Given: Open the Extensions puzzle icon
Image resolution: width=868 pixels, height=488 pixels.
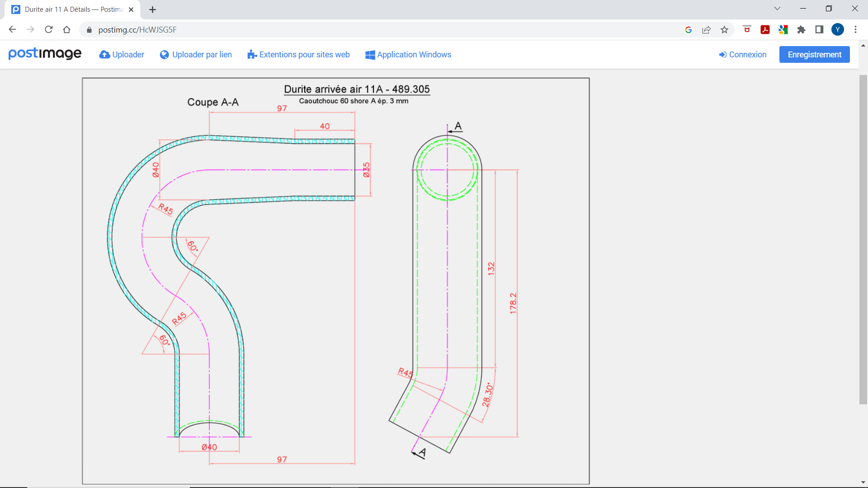Looking at the screenshot, I should 801,30.
